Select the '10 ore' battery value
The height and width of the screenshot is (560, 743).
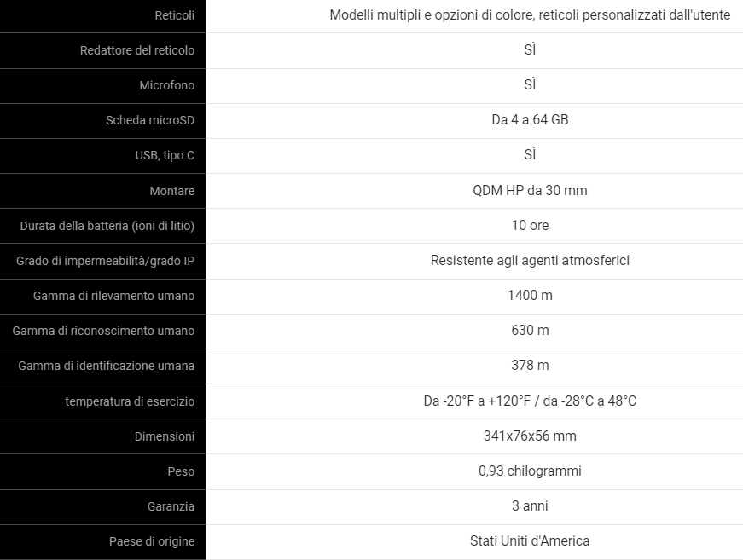[530, 225]
